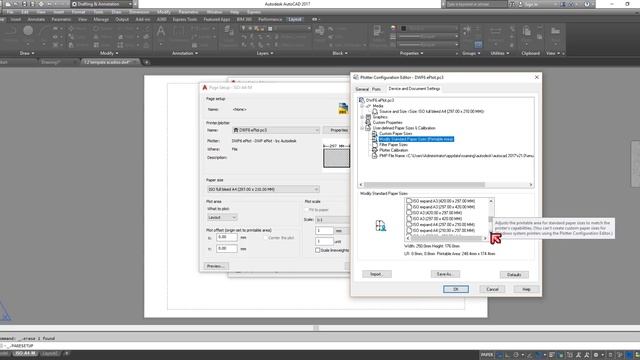Click the Plotter Configuration Editor title icon

(x=356, y=77)
